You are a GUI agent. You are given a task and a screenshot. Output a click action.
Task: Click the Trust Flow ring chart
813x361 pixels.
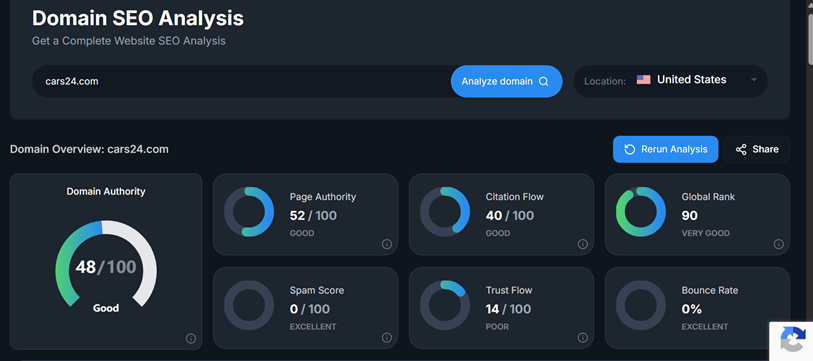tap(445, 306)
